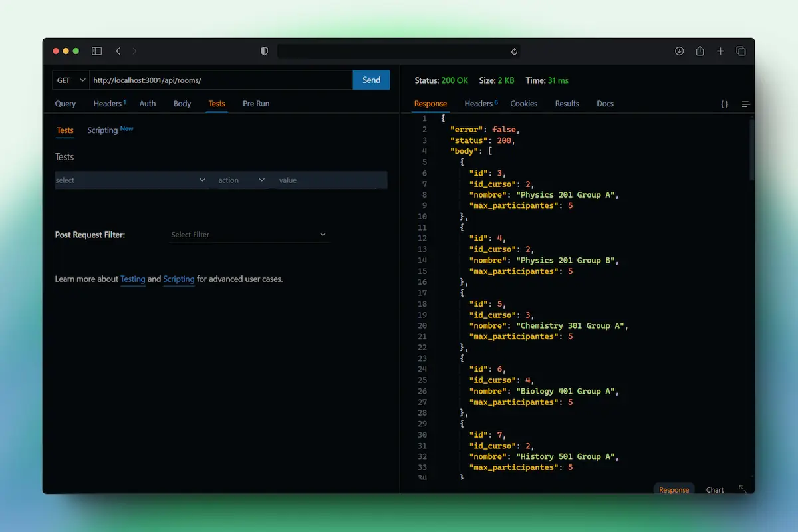
Task: Click the "error": false line
Action: point(485,129)
